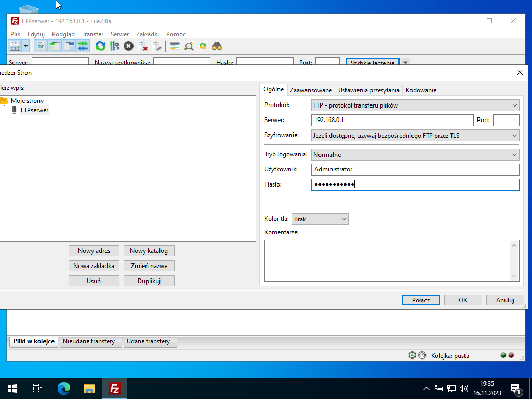Click the Serwer field containing 192.168.0.1
532x399 pixels.
(x=392, y=120)
